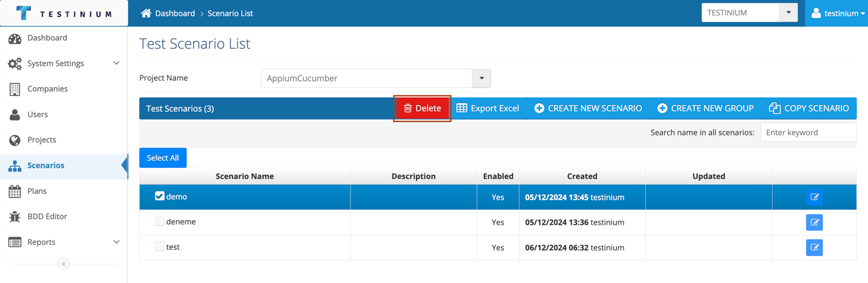Click the TESTINIUM company selector field
The width and height of the screenshot is (868, 283).
741,13
